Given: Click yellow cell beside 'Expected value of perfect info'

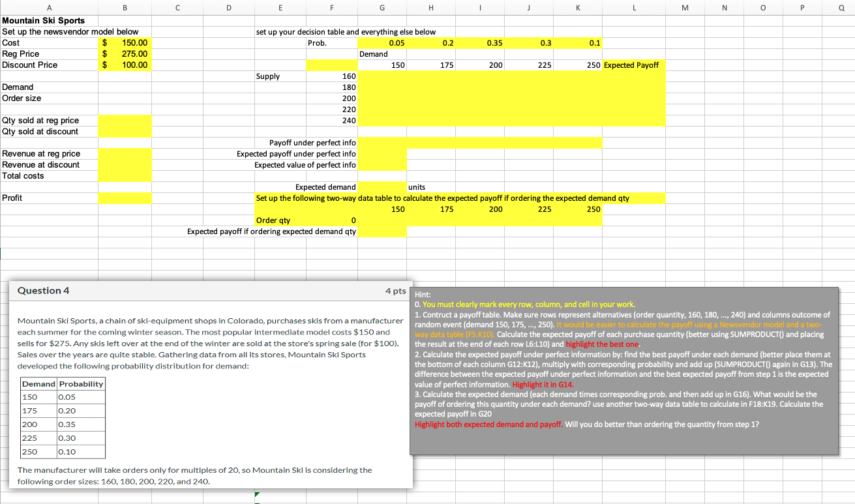Looking at the screenshot, I should click(382, 165).
